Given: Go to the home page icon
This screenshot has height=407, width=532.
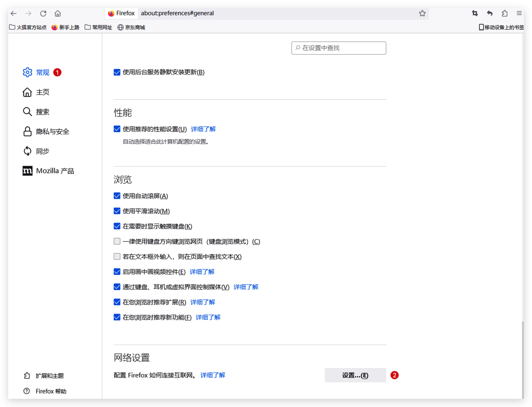Looking at the screenshot, I should 58,14.
